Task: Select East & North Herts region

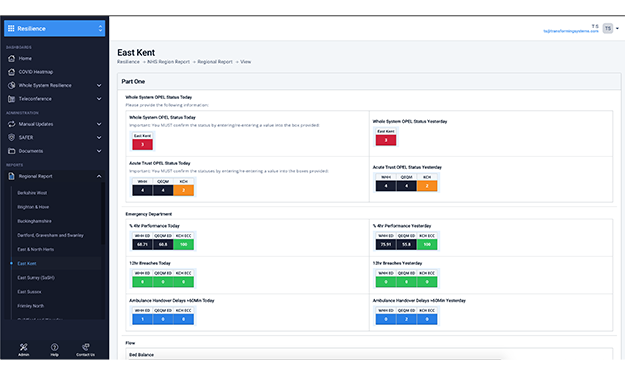Action: point(35,249)
